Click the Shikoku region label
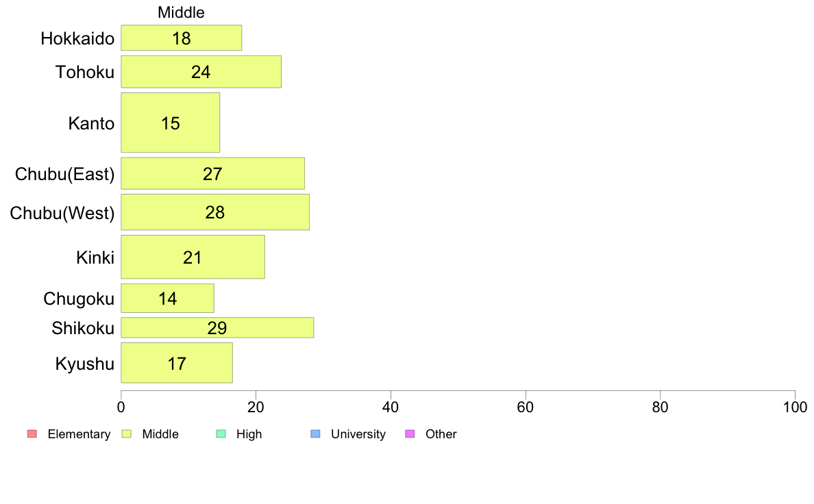814x504 pixels. (x=82, y=328)
